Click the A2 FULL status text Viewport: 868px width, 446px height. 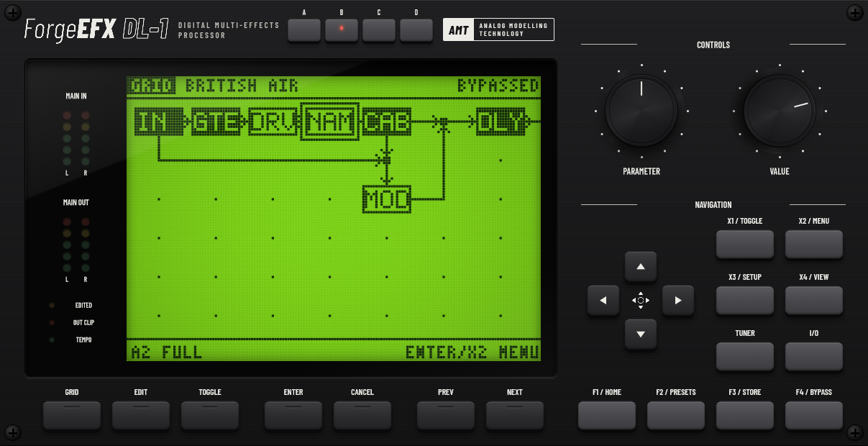click(x=167, y=352)
